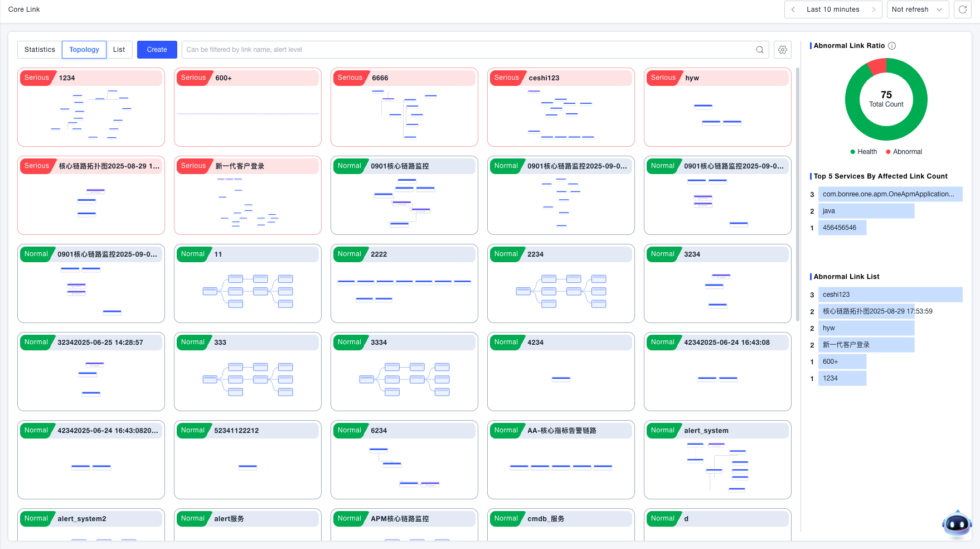Switch to the List tab
This screenshot has width=980, height=549.
119,50
